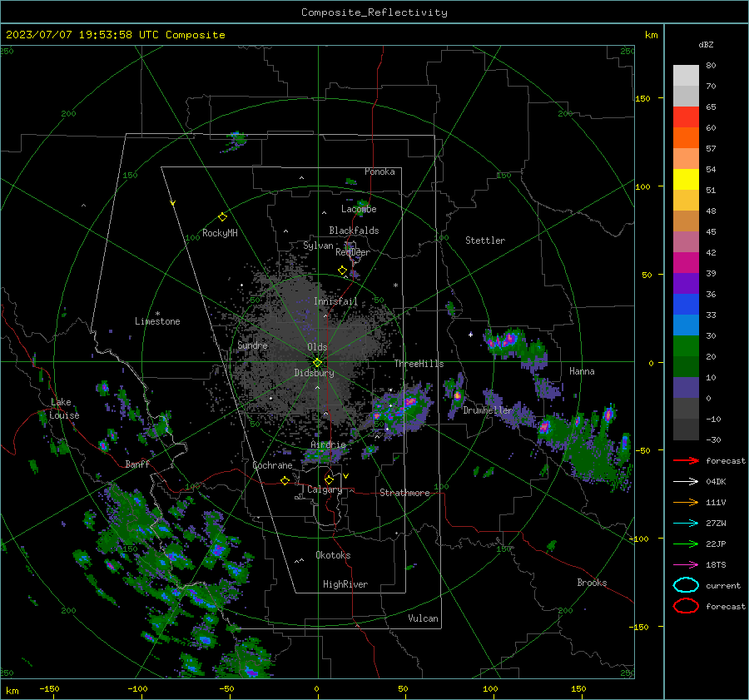Click the yellow diamond marker below RedDeer
The height and width of the screenshot is (700, 749).
point(342,271)
